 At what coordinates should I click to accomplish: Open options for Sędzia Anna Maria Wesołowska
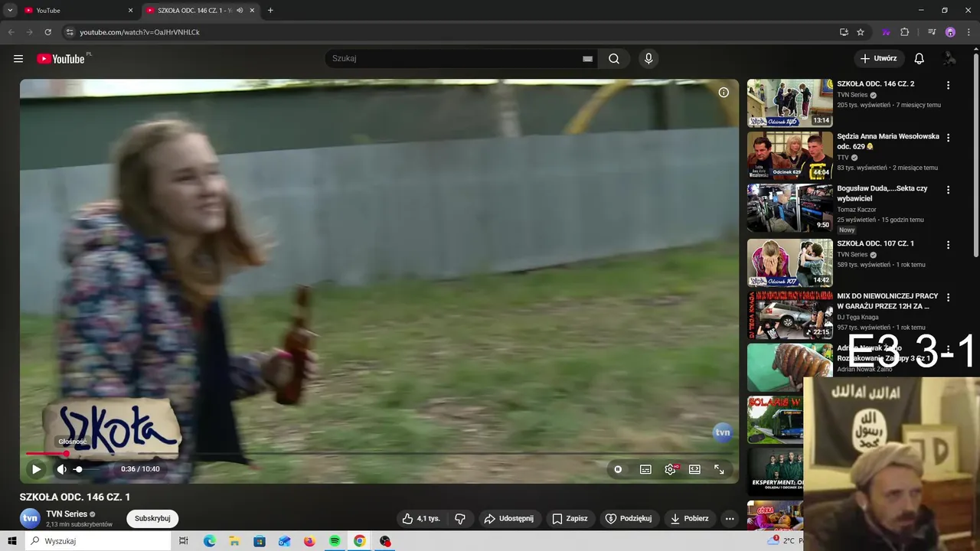[x=948, y=138]
